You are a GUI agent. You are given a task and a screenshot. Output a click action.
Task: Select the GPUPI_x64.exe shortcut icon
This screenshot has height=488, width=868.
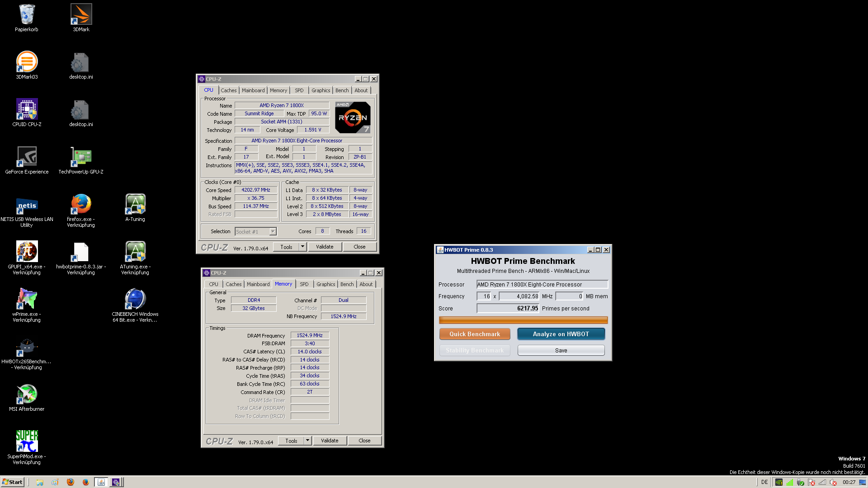point(27,258)
